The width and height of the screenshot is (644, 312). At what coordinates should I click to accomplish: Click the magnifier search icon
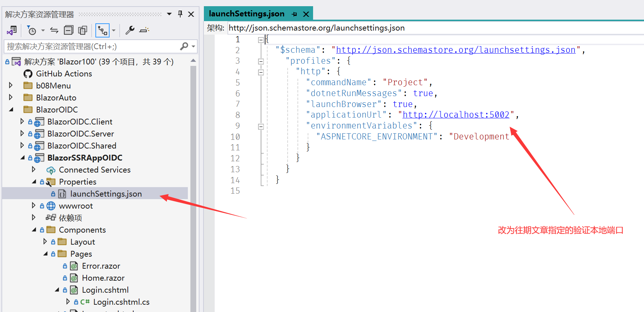(x=184, y=46)
